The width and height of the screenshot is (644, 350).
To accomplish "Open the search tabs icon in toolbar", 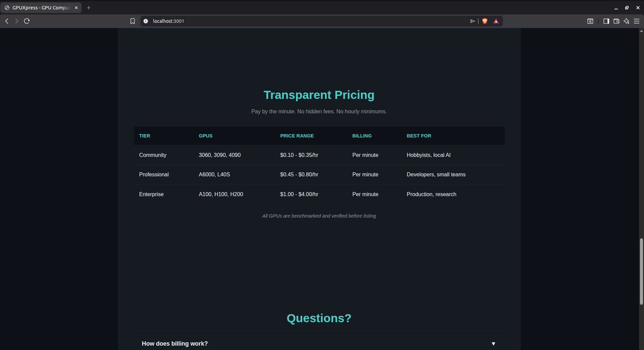I will (590, 21).
